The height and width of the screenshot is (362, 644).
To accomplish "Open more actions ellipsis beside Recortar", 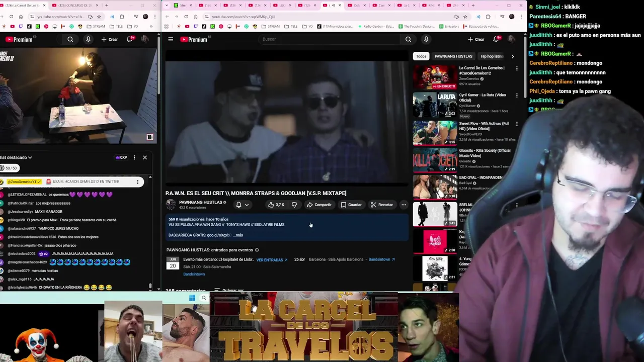I will click(x=404, y=205).
